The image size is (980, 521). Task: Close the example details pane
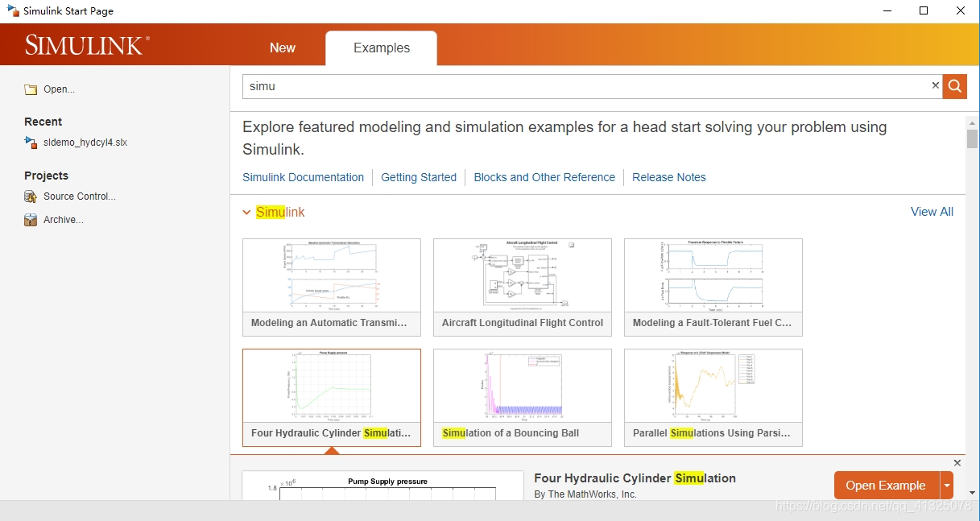957,463
